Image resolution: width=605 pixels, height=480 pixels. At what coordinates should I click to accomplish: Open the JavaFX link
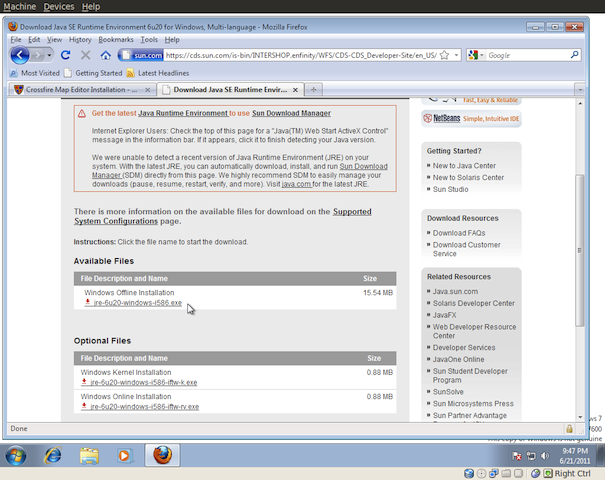[444, 315]
